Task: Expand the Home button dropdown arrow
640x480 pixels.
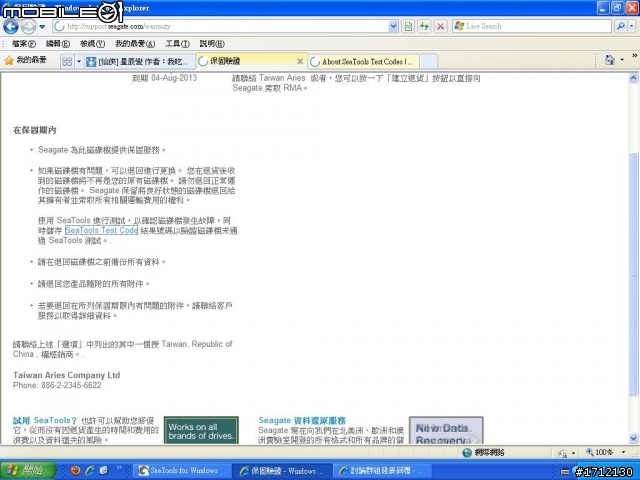Action: click(x=622, y=60)
